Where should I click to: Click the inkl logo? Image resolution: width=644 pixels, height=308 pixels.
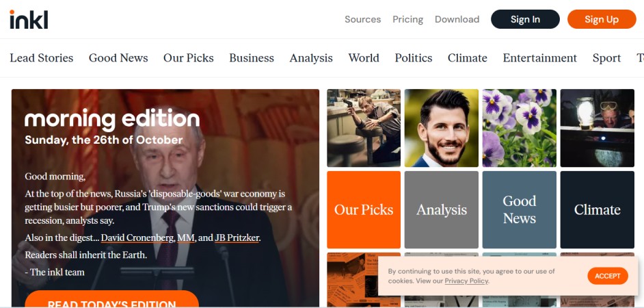(29, 19)
